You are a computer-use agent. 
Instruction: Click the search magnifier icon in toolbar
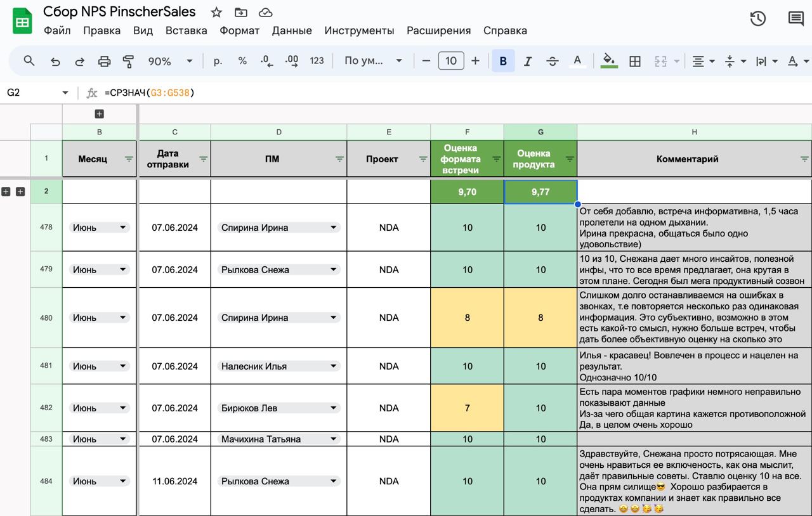tap(29, 61)
